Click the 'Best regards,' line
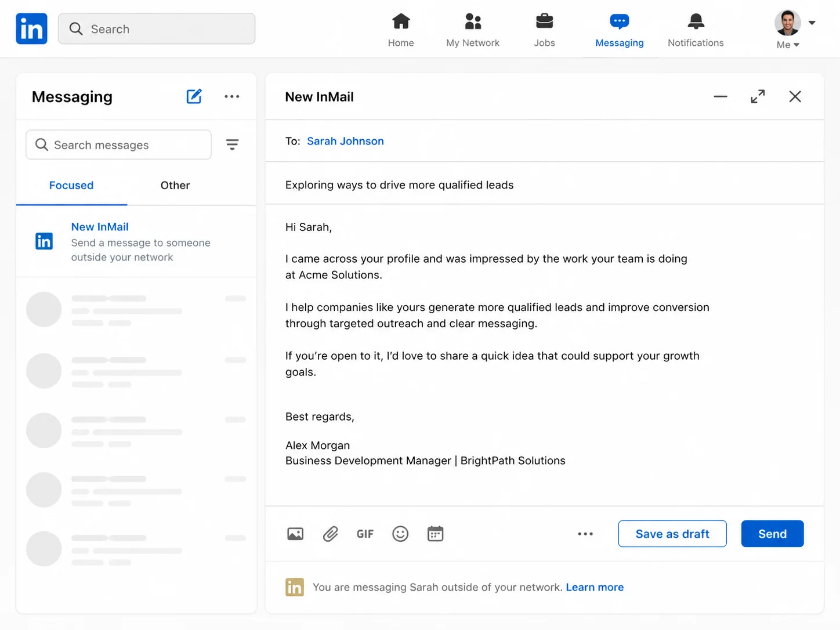Screen dimensions: 840x630 [x=320, y=417]
